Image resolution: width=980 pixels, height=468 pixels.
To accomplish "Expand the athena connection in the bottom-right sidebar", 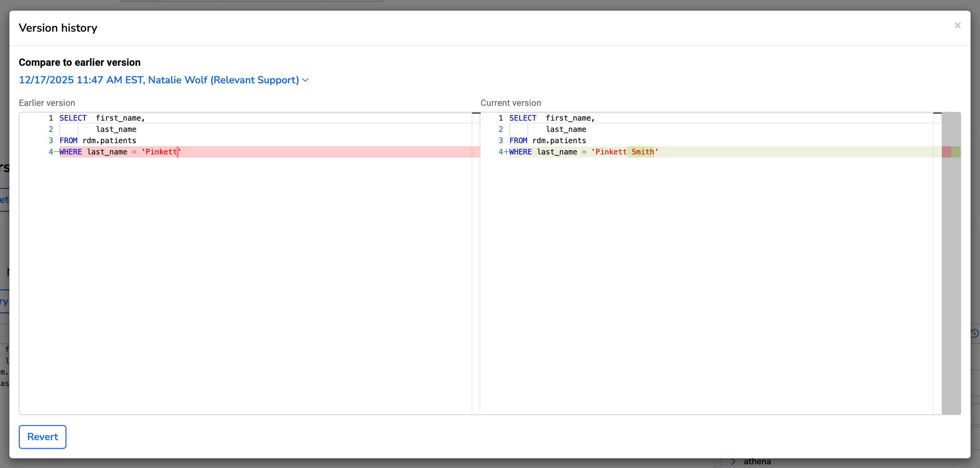I will tap(733, 461).
